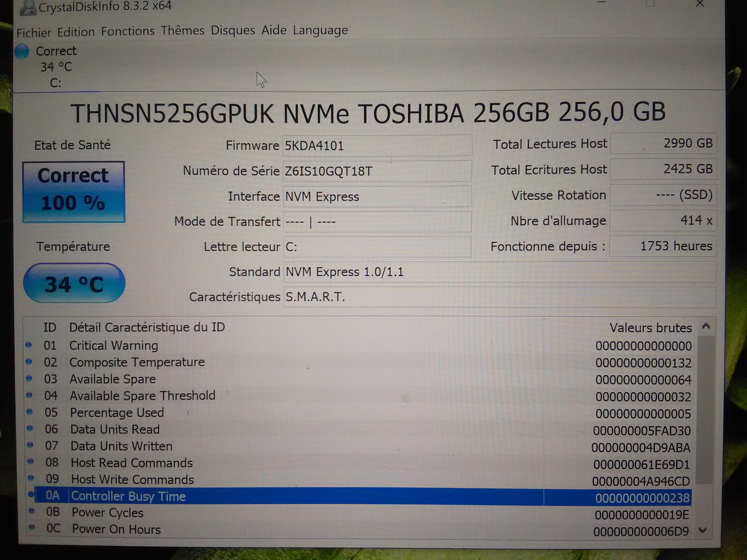Open the Edition menu
The width and height of the screenshot is (747, 560).
[76, 32]
